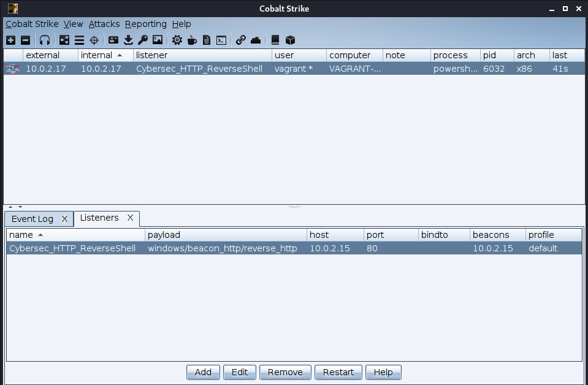Screen dimensions: 588x385
Task: Select payload cell windows/beacon_http/reverse_http
Action: pyautogui.click(x=226, y=248)
